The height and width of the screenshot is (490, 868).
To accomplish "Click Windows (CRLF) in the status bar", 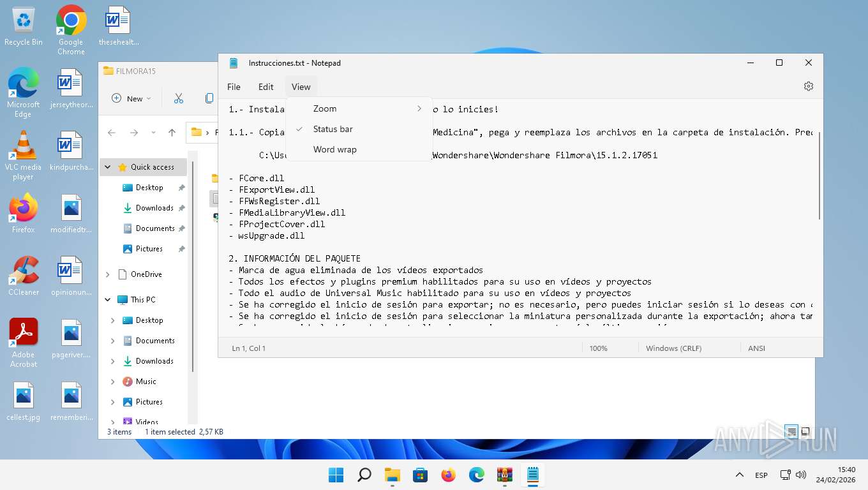I will pos(673,348).
